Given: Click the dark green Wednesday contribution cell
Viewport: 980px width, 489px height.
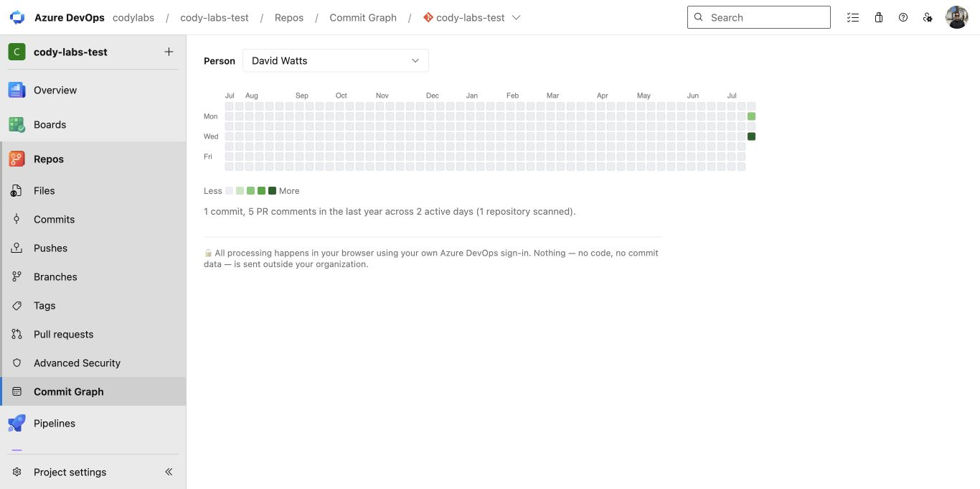Looking at the screenshot, I should coord(751,136).
